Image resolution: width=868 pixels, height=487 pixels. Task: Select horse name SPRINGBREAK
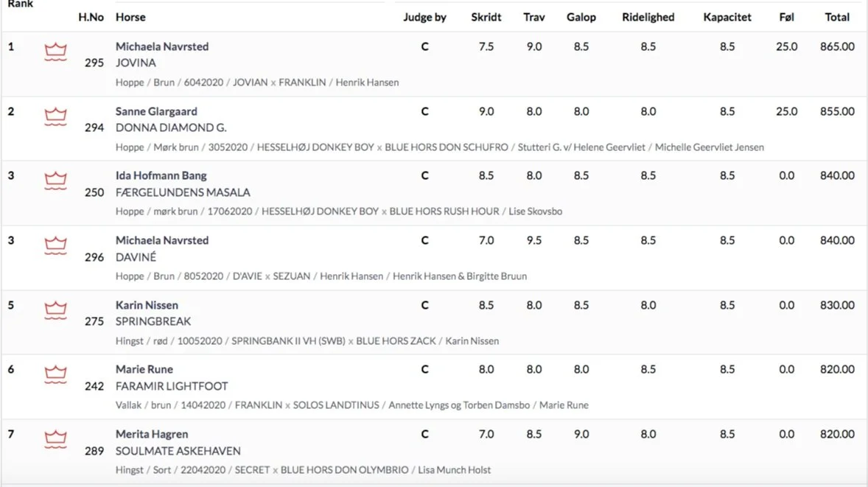click(x=153, y=321)
